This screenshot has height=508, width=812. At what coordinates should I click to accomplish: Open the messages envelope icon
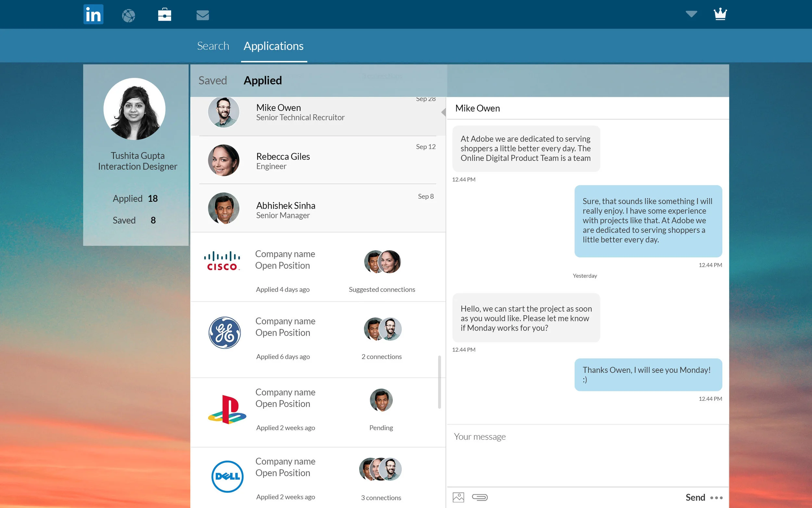pyautogui.click(x=202, y=15)
